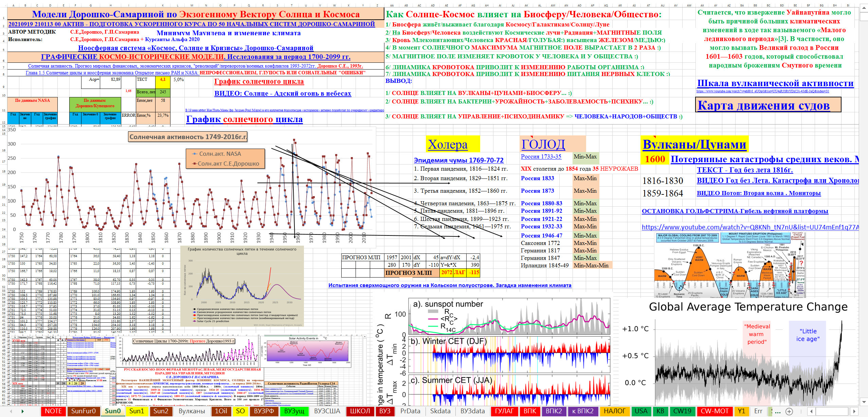868x417 pixels.
Task: Select the ГУЛАГ sheet tab
Action: (x=504, y=411)
